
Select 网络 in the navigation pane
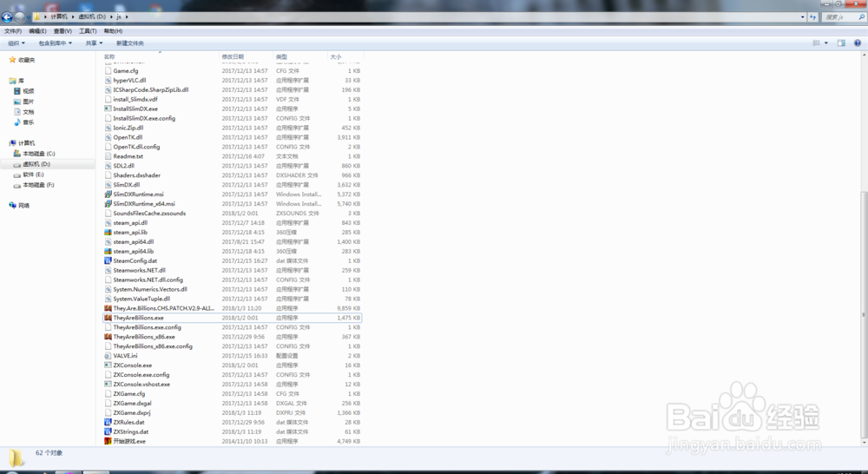click(23, 206)
